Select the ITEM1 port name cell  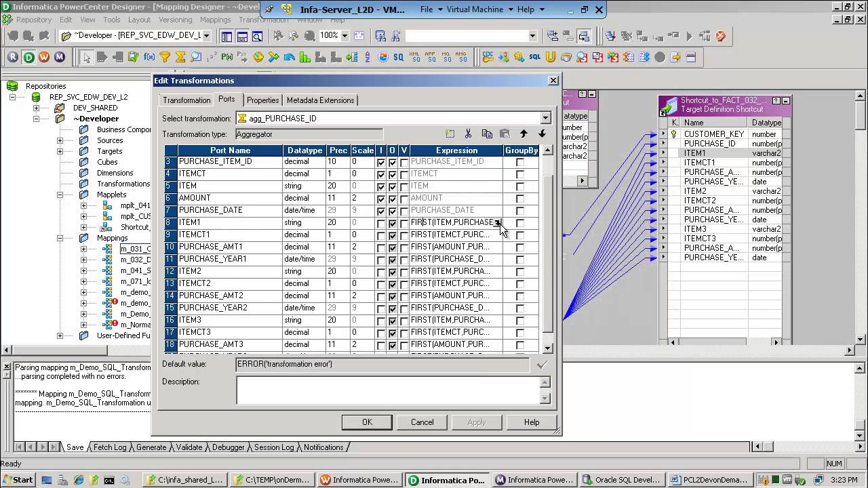230,222
